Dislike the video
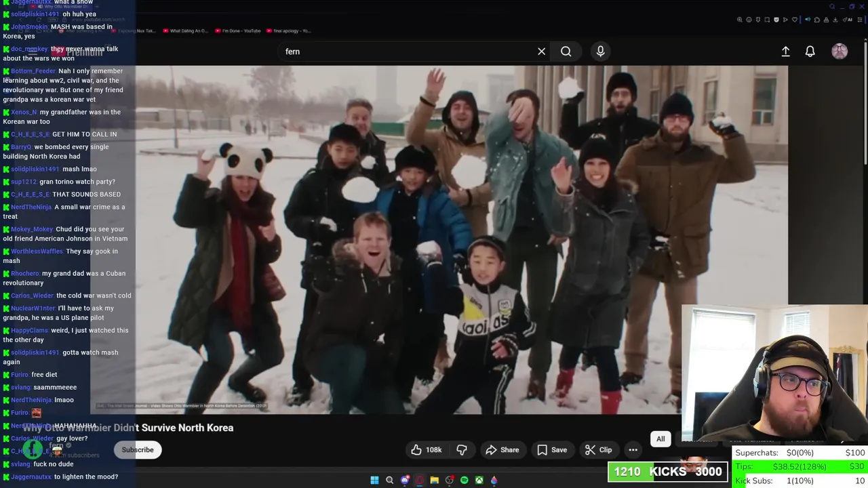This screenshot has height=488, width=868. pos(462,450)
